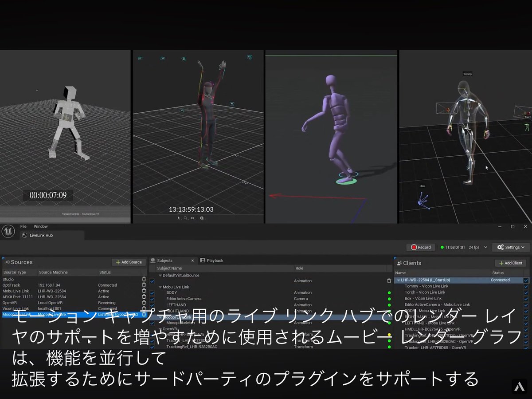The height and width of the screenshot is (399, 532).
Task: Click the Add Source button
Action: [129, 262]
